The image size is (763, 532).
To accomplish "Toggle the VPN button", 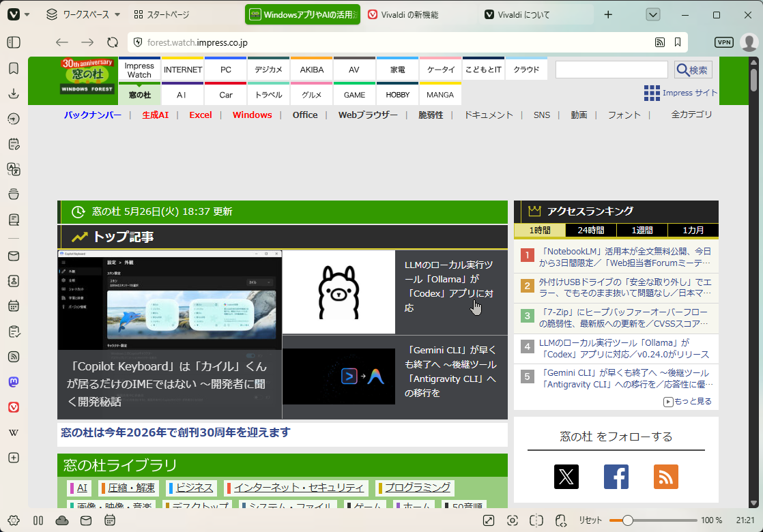I will point(723,42).
